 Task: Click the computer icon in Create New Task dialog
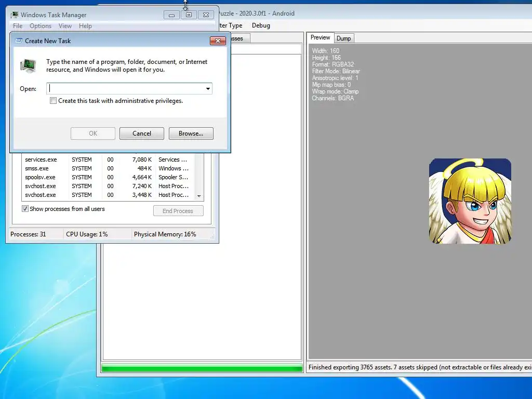pos(28,65)
